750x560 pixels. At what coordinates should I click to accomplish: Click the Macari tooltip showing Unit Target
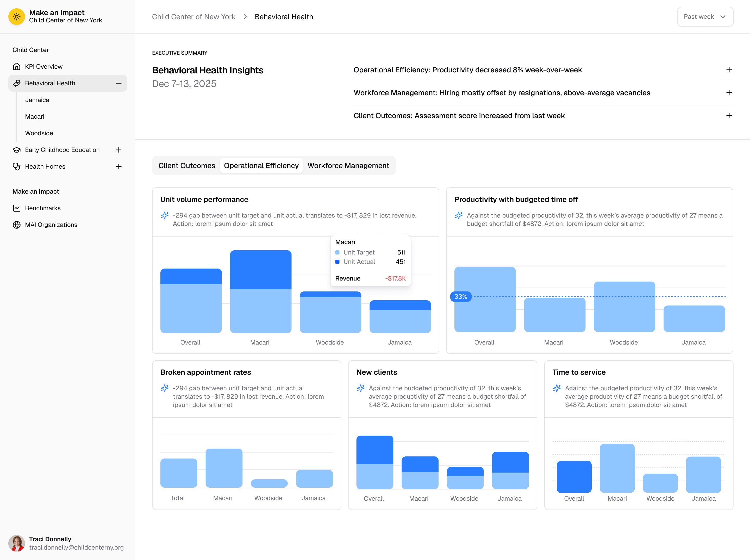click(370, 259)
